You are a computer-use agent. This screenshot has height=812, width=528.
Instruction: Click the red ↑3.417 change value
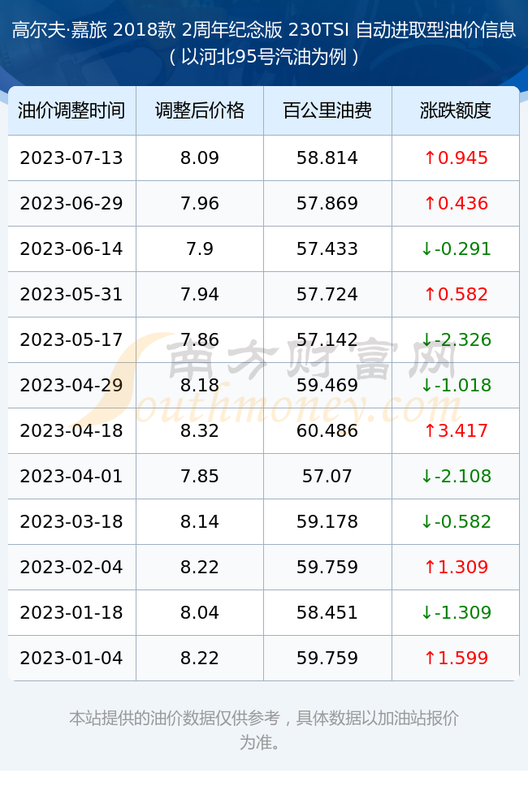pyautogui.click(x=456, y=431)
